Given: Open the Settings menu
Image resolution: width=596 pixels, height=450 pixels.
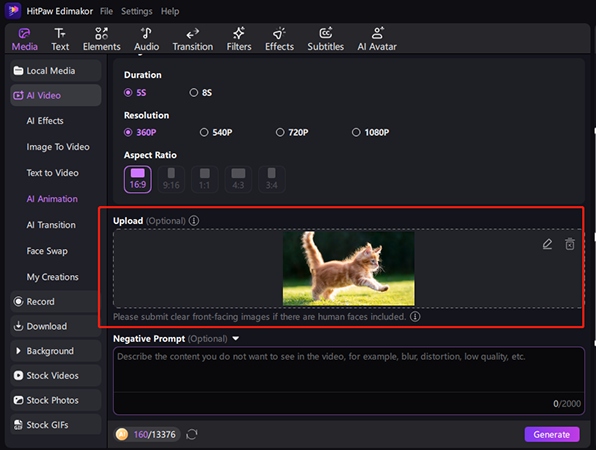Looking at the screenshot, I should tap(136, 11).
